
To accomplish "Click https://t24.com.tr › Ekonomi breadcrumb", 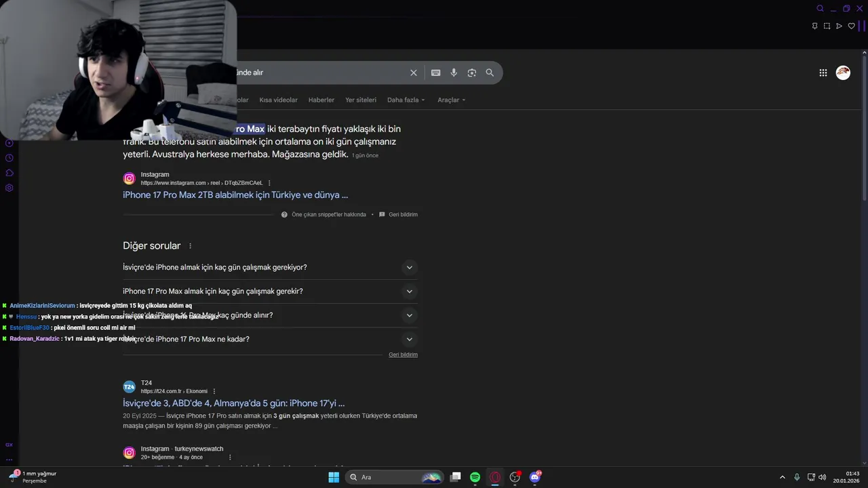I will tap(174, 391).
